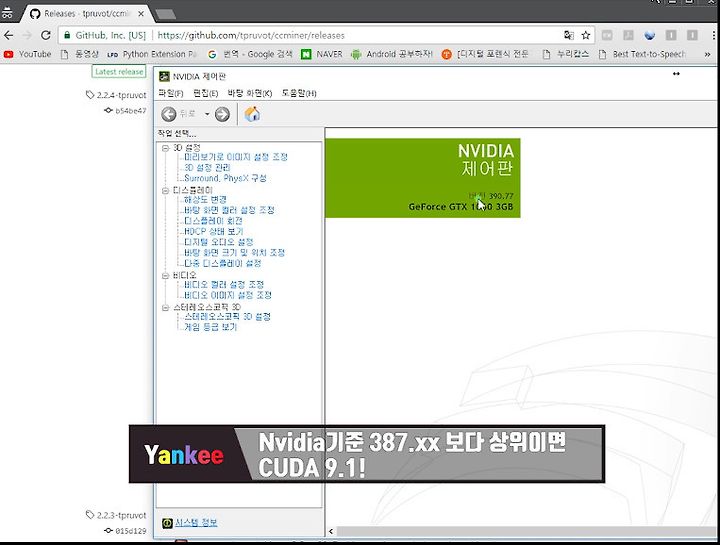This screenshot has height=545, width=720.
Task: Select 다중 디스플레이 설정 item
Action: [x=223, y=263]
